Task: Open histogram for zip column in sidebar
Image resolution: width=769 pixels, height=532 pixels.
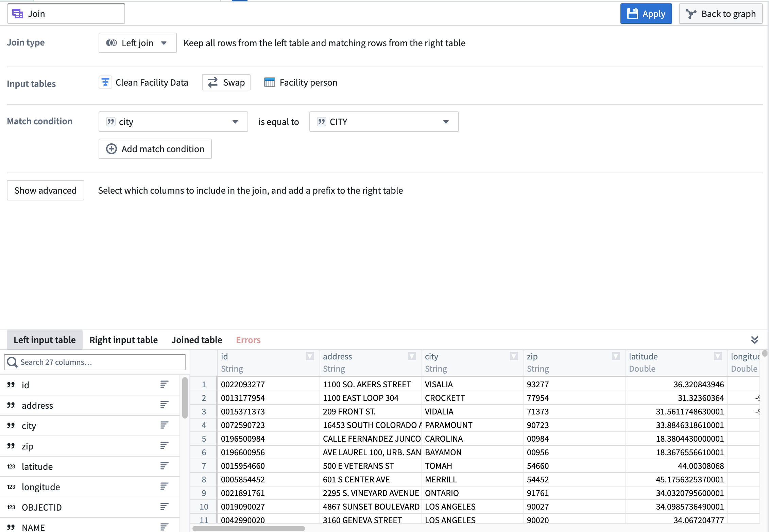Action: pyautogui.click(x=164, y=446)
